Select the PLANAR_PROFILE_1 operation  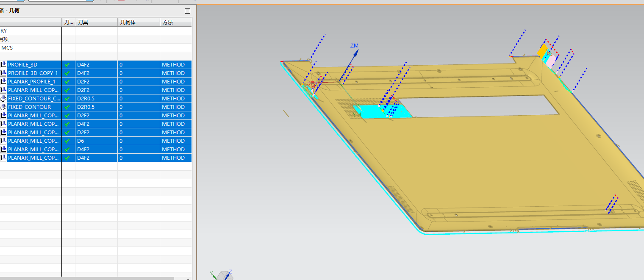pyautogui.click(x=31, y=82)
